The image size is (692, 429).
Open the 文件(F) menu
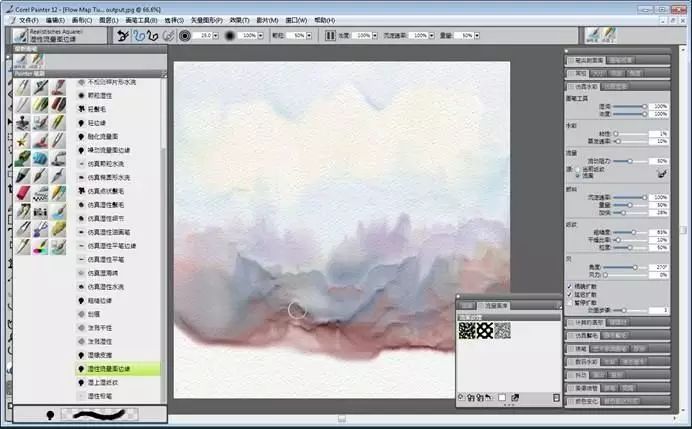(28, 20)
